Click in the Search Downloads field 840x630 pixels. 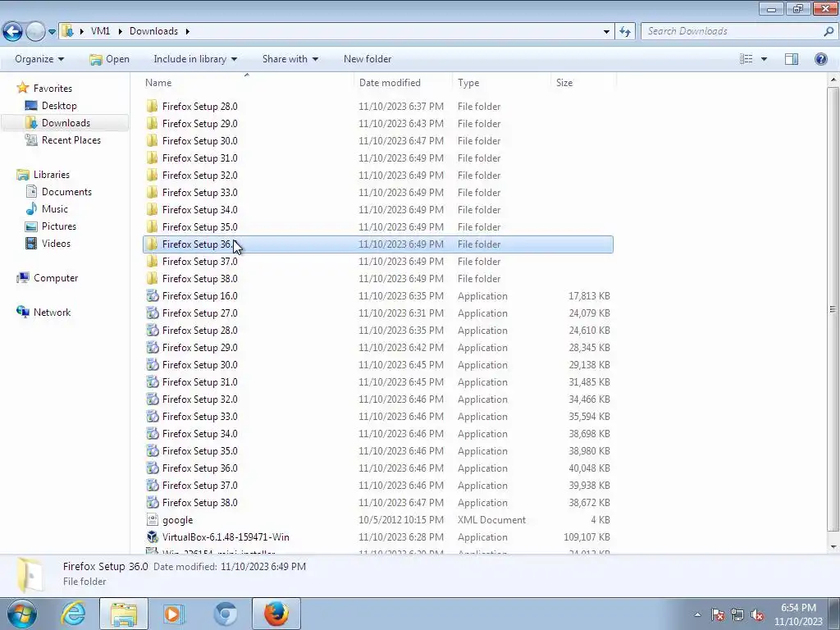click(731, 31)
